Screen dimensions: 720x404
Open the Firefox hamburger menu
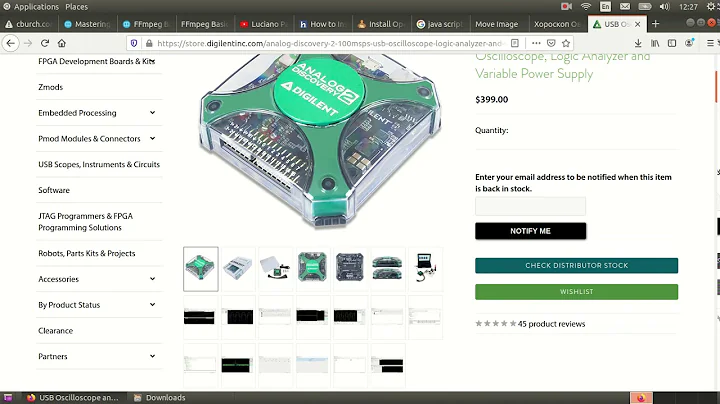point(710,43)
